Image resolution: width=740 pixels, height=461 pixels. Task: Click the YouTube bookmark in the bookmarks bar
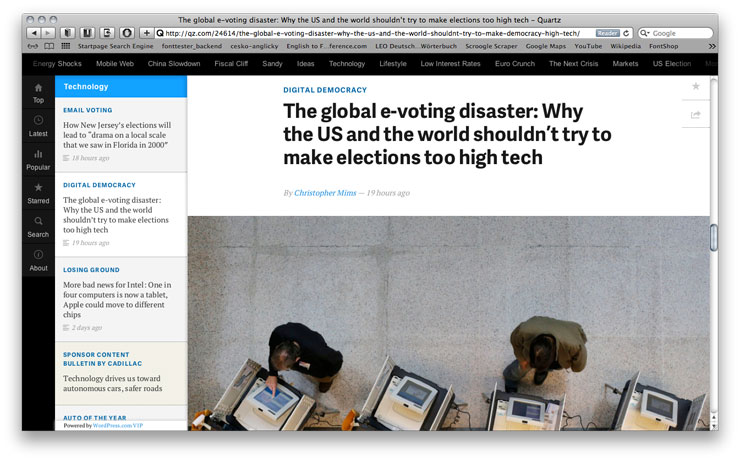pos(588,46)
